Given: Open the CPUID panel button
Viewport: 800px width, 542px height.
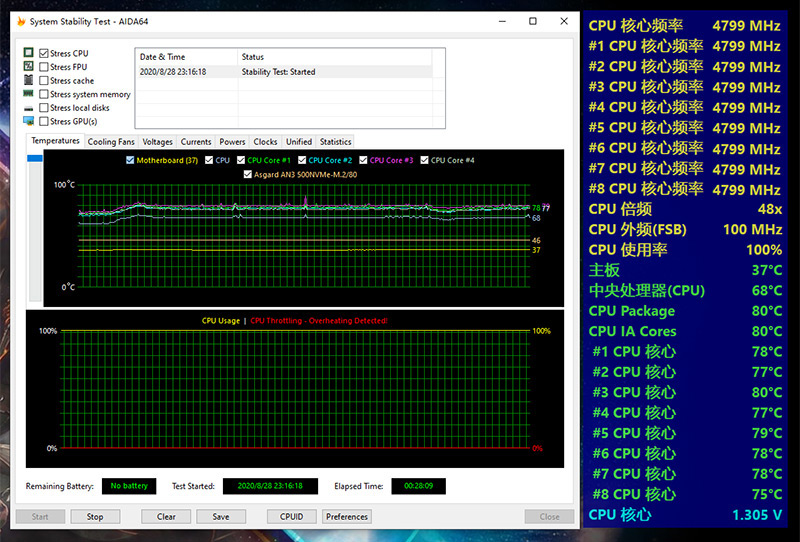Looking at the screenshot, I should [291, 516].
